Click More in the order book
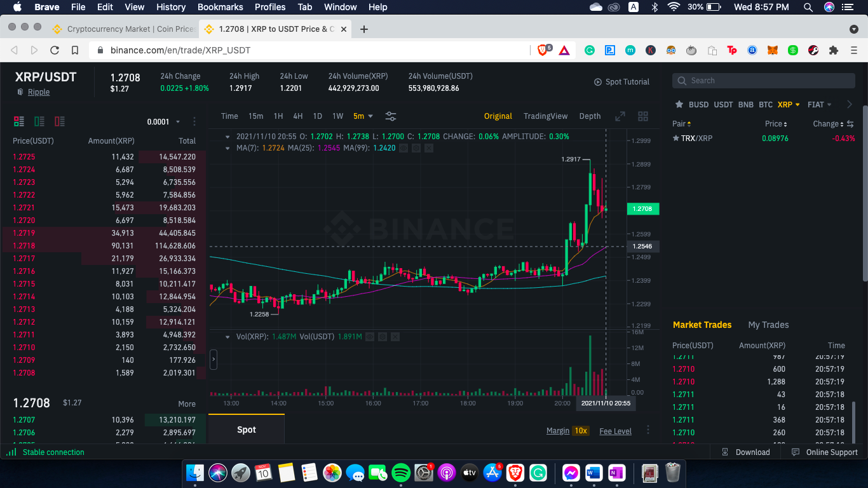The image size is (868, 488). tap(187, 404)
